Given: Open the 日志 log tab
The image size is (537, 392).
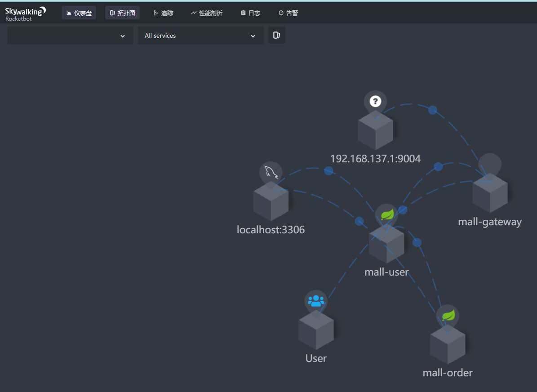Looking at the screenshot, I should (250, 13).
